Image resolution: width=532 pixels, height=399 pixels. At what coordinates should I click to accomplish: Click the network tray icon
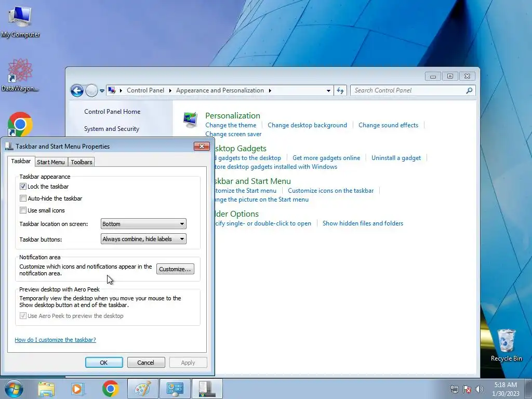(x=454, y=389)
